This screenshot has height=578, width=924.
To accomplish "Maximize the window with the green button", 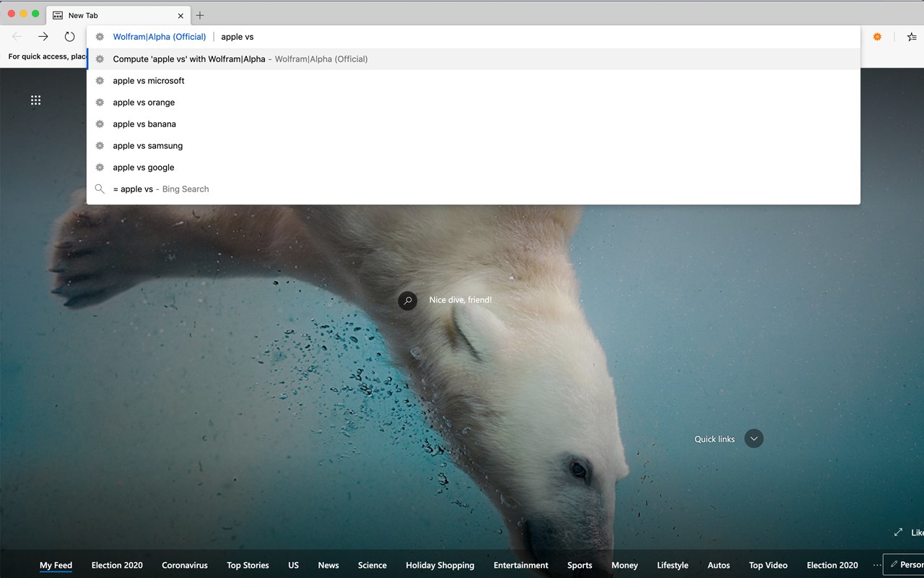I will click(35, 14).
